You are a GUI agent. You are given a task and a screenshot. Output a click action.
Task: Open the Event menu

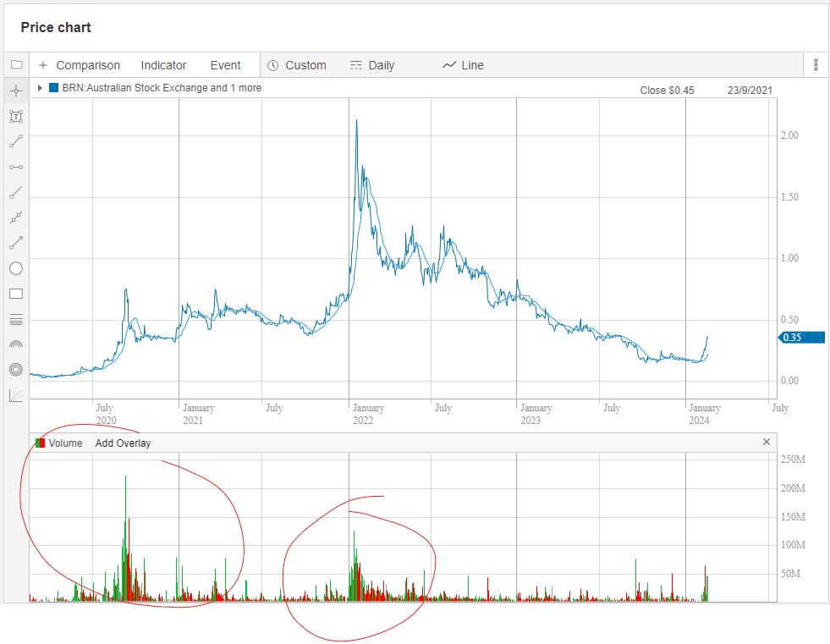(x=225, y=65)
